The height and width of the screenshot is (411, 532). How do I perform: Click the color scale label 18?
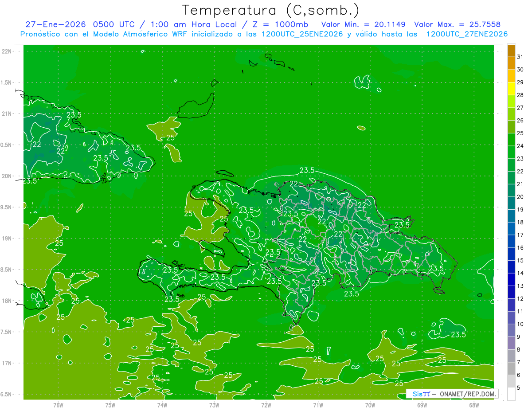pos(520,222)
